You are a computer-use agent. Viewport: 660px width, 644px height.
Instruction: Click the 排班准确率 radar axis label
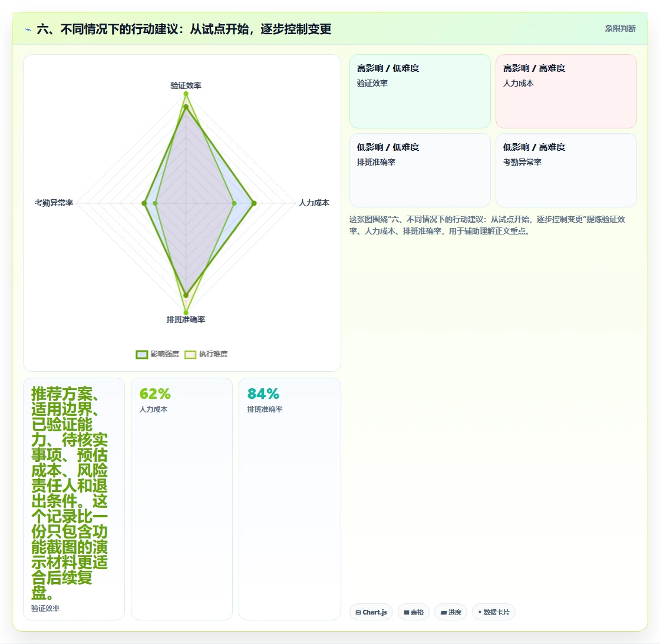tap(186, 319)
